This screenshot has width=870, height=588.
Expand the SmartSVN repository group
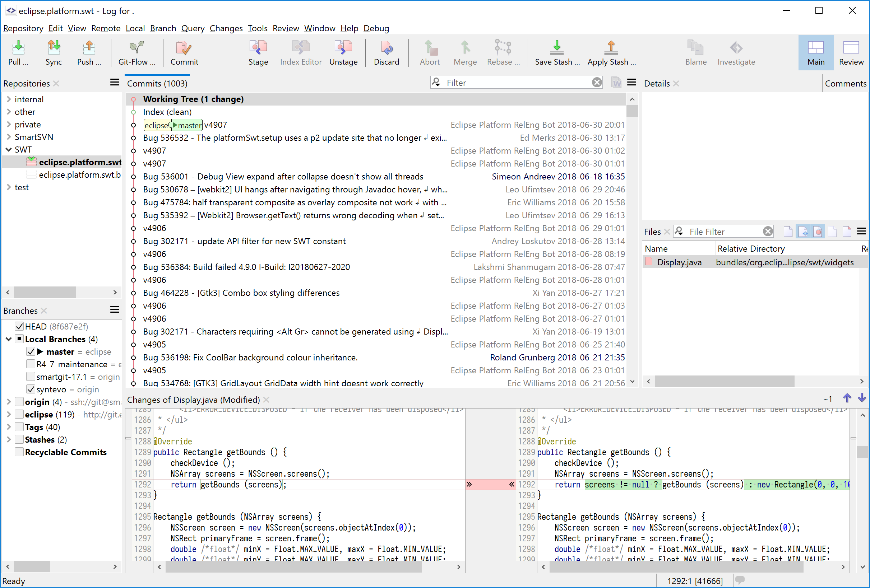point(9,137)
